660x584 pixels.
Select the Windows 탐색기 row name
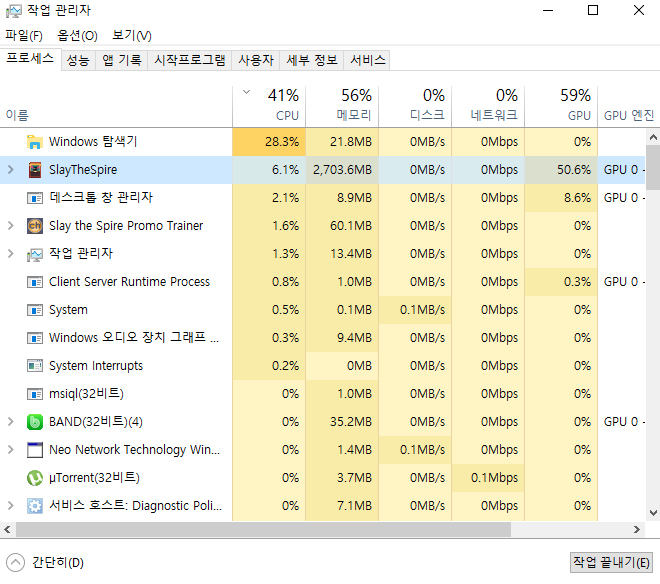point(93,141)
